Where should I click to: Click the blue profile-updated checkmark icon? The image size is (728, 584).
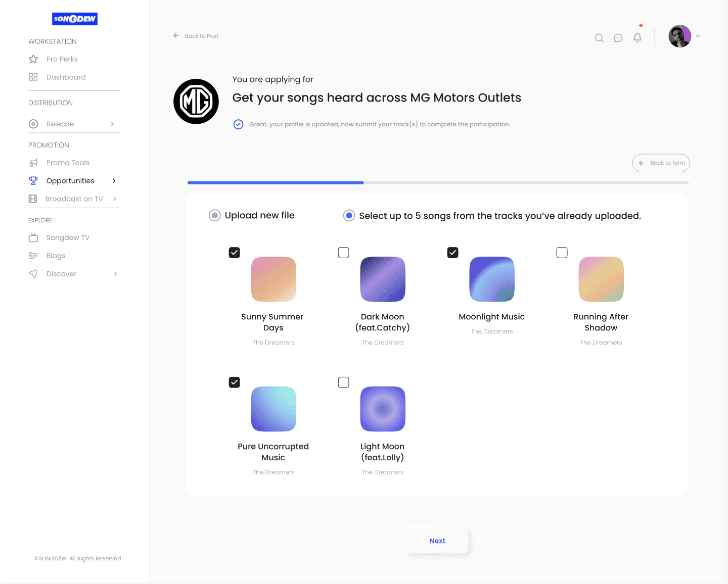(239, 124)
